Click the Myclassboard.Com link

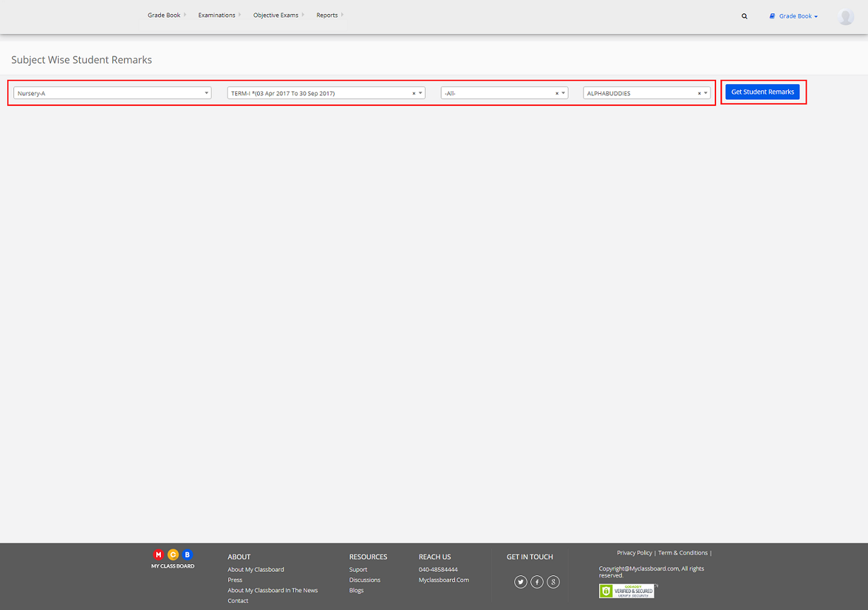(444, 580)
